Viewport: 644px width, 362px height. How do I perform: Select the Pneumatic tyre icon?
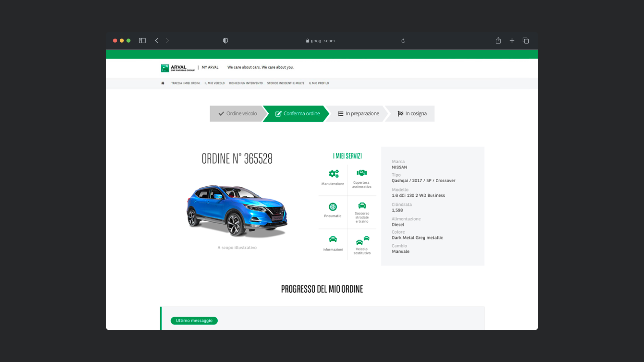coord(333,207)
